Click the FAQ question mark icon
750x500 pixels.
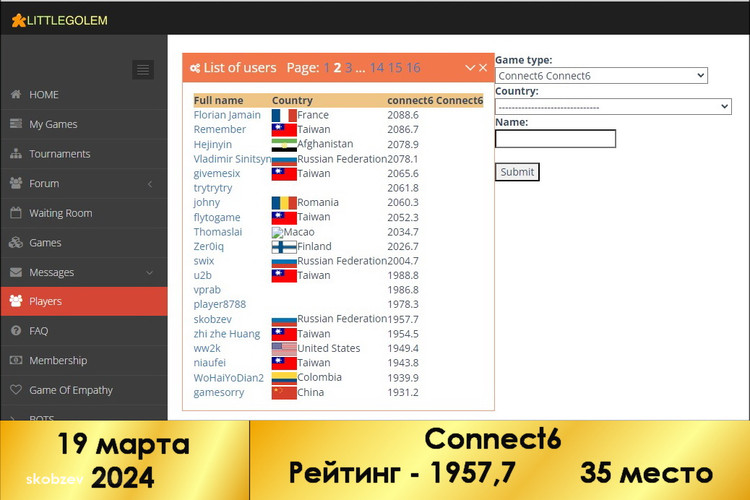[16, 331]
